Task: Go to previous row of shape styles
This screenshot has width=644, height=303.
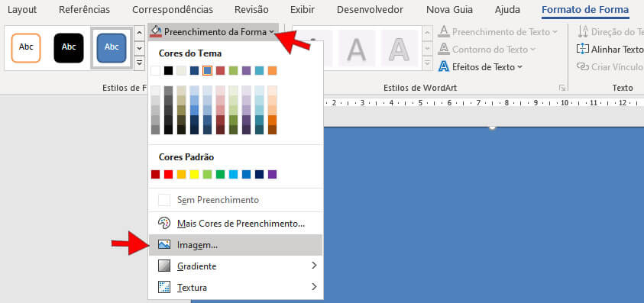Action: [140, 34]
